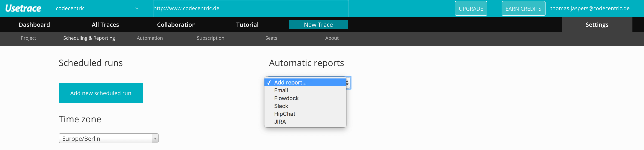Open the thomas.jaspers@codecentric.de account link

(590, 8)
